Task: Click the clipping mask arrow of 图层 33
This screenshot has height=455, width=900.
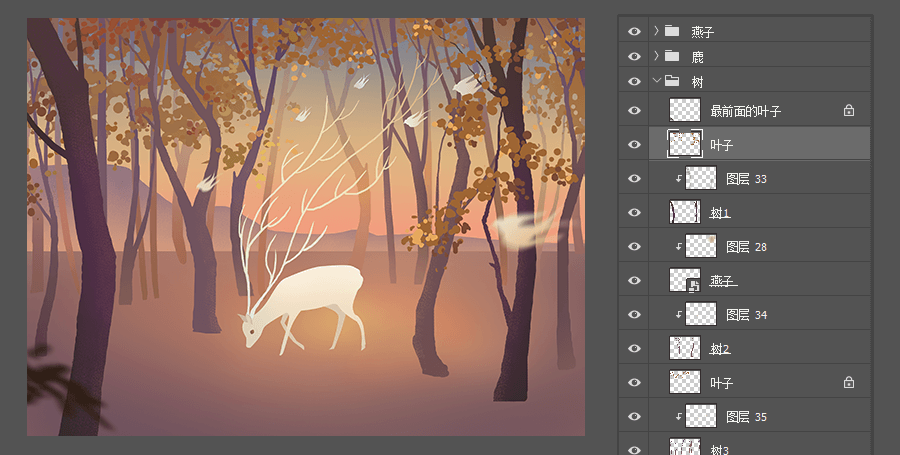Action: 678,178
